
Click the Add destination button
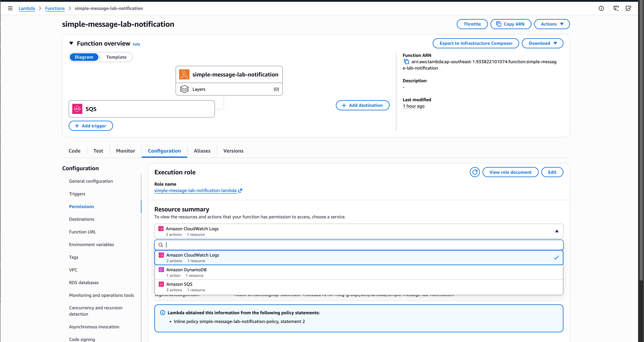pos(362,105)
